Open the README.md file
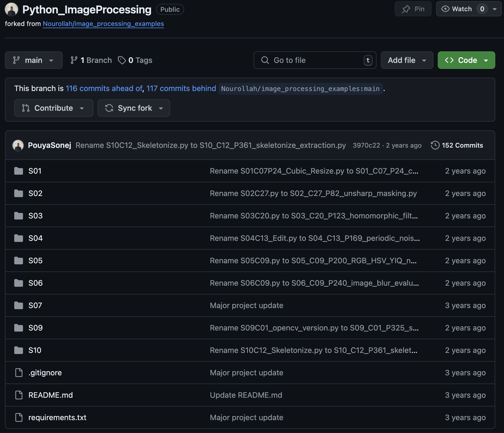This screenshot has height=433, width=504. (x=51, y=395)
